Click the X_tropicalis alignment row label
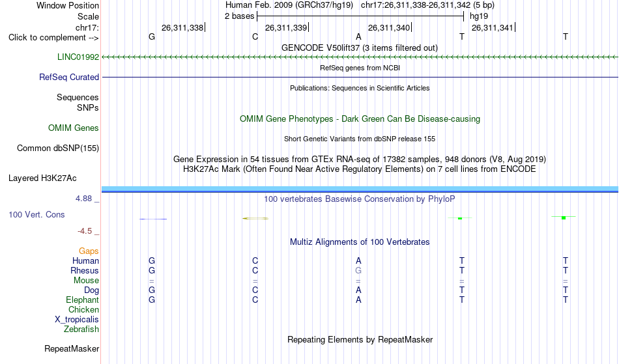Image resolution: width=619 pixels, height=364 pixels. pos(77,320)
